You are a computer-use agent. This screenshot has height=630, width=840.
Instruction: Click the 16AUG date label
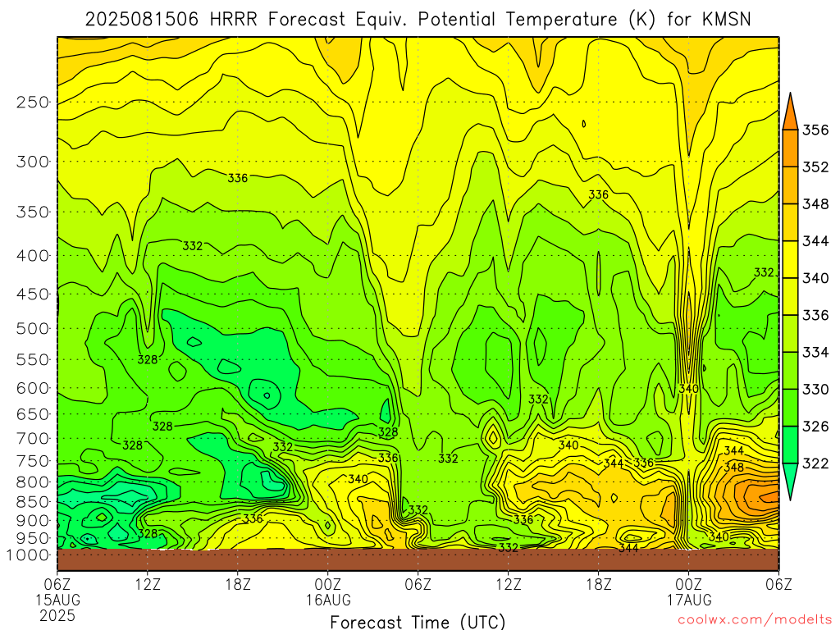328,600
